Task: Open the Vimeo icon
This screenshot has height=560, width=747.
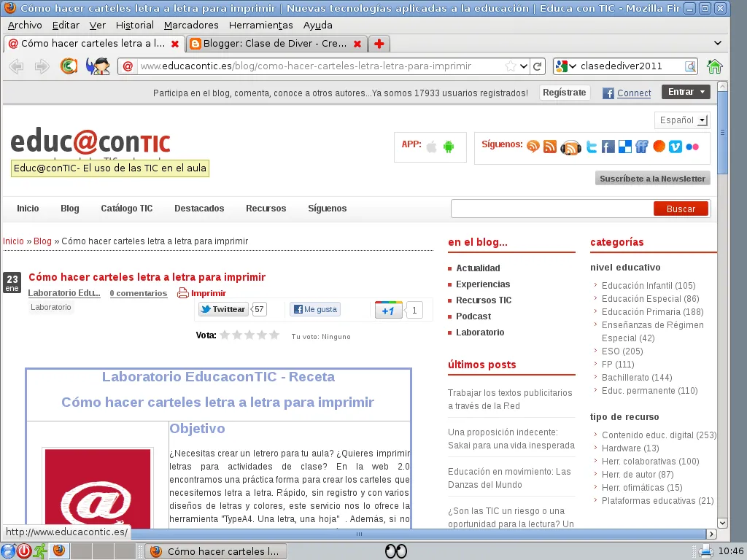Action: point(676,147)
